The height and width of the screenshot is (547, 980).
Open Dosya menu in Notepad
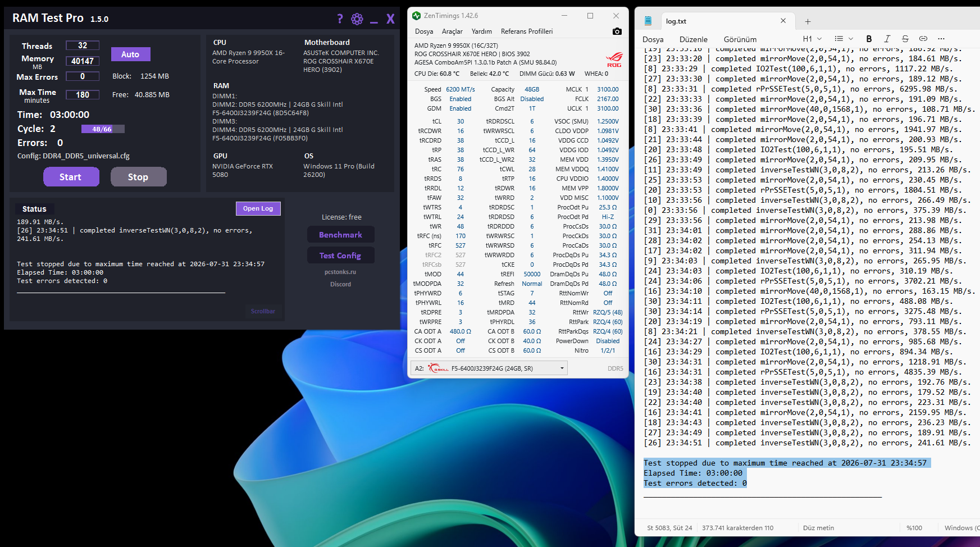[x=653, y=39]
